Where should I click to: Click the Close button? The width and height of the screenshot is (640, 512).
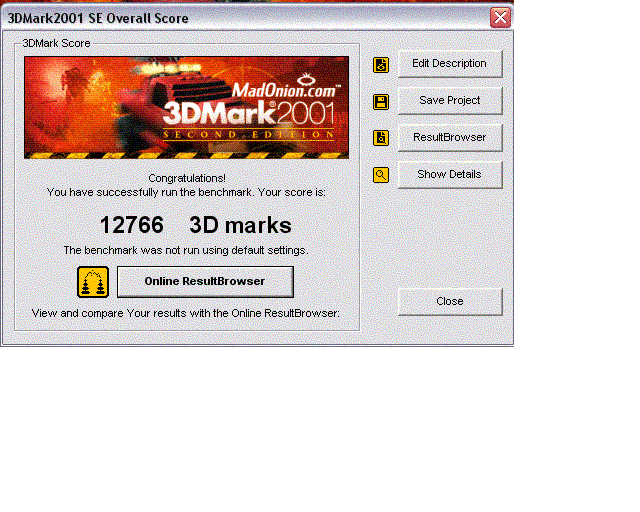coord(450,301)
